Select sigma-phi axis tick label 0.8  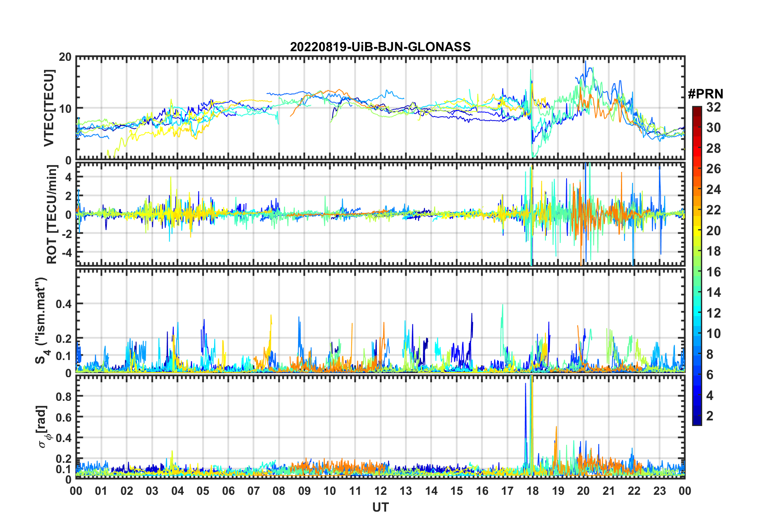pos(64,396)
